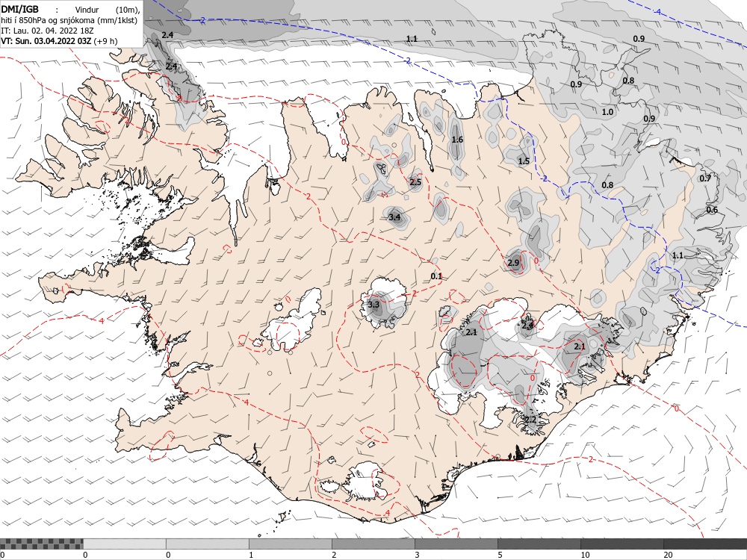Click the legend label 1
Viewport: 747px width, 560px height.
tap(251, 555)
